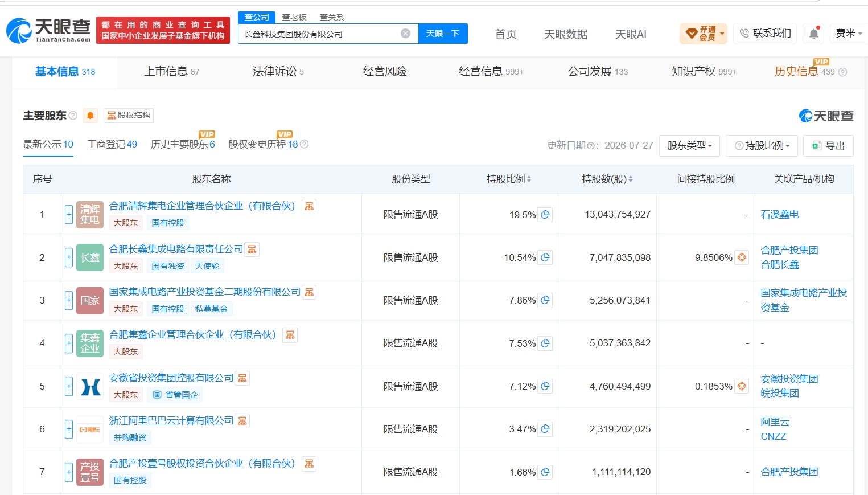Screen dimensions: 868x495
Task: Open equity structure icon for 浙江阿里巴巴云计算有限公司
Action: (x=242, y=421)
